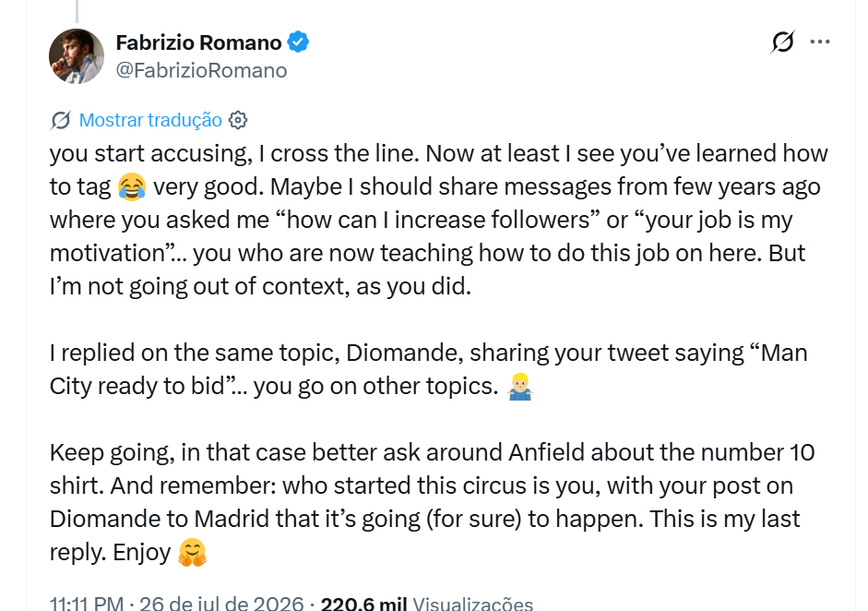Open translation settings gear icon

pyautogui.click(x=238, y=120)
